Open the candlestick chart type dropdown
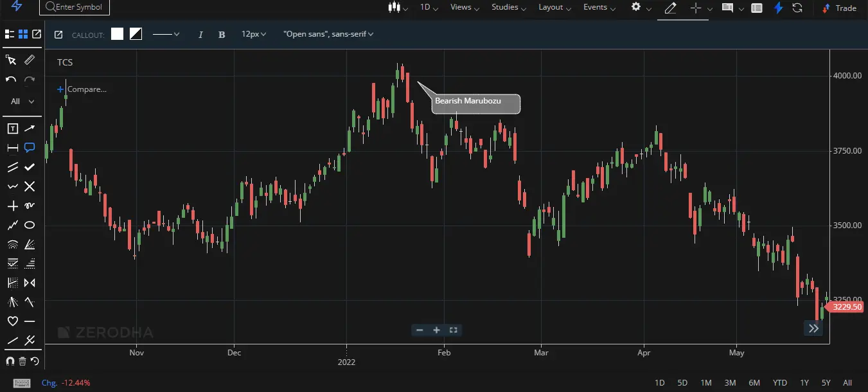This screenshot has height=392, width=868. coord(398,8)
